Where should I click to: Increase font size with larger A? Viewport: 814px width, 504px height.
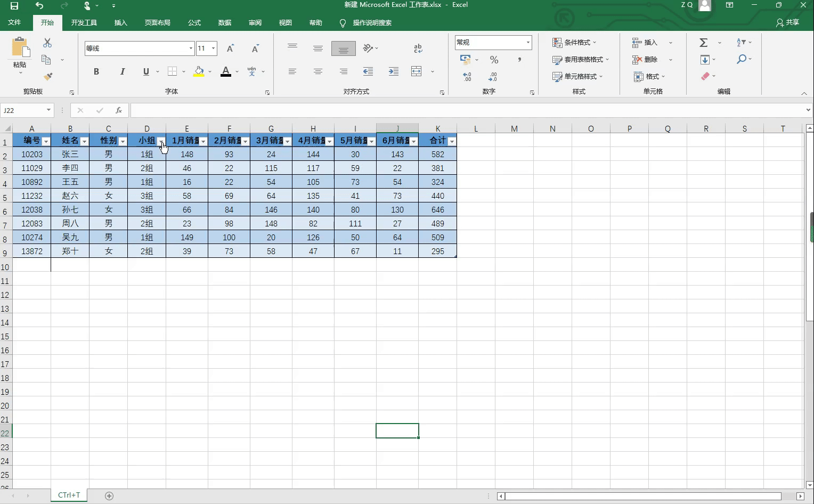pyautogui.click(x=230, y=48)
